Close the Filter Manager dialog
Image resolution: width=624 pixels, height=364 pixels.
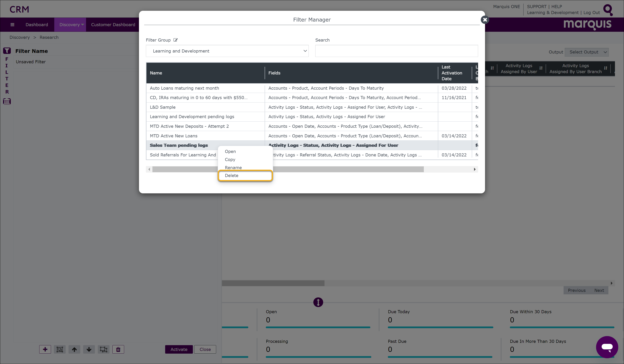point(485,20)
